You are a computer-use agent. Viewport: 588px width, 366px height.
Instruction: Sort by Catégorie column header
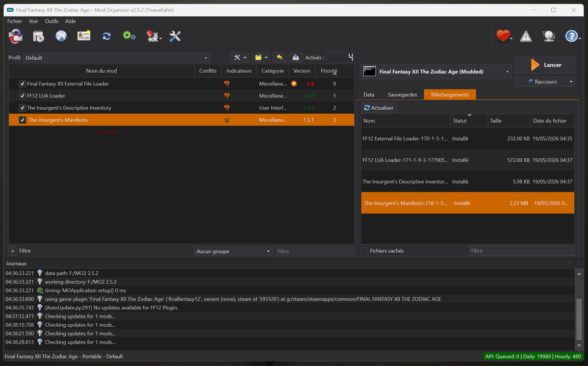pyautogui.click(x=273, y=71)
